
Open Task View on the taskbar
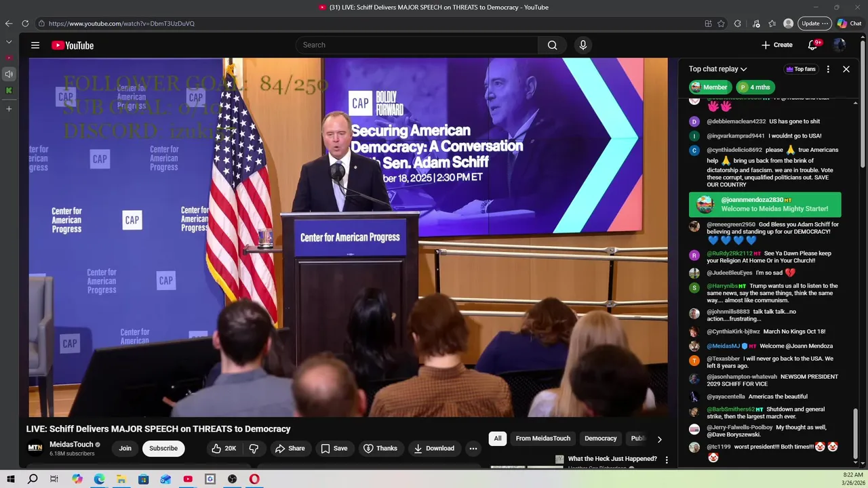pos(54,479)
